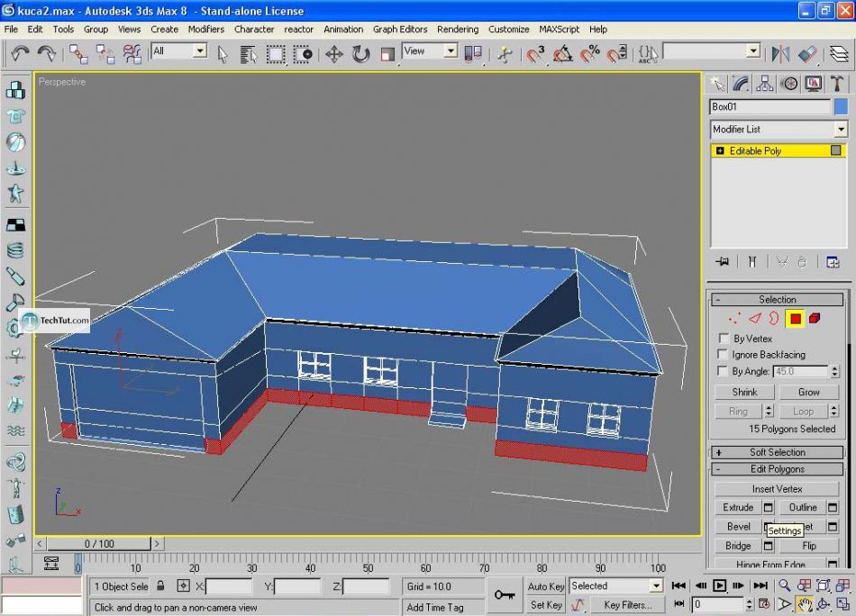This screenshot has width=856, height=616.
Task: Activate the Select and Move tool
Action: [x=333, y=54]
